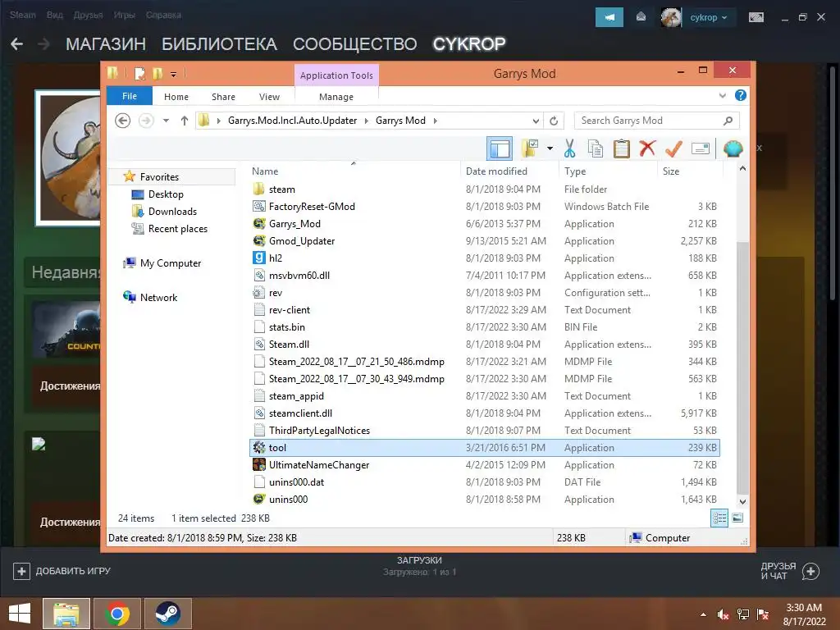Screen dimensions: 840x630
Task: Click the blue shell icon in toolbar
Action: pos(733,148)
